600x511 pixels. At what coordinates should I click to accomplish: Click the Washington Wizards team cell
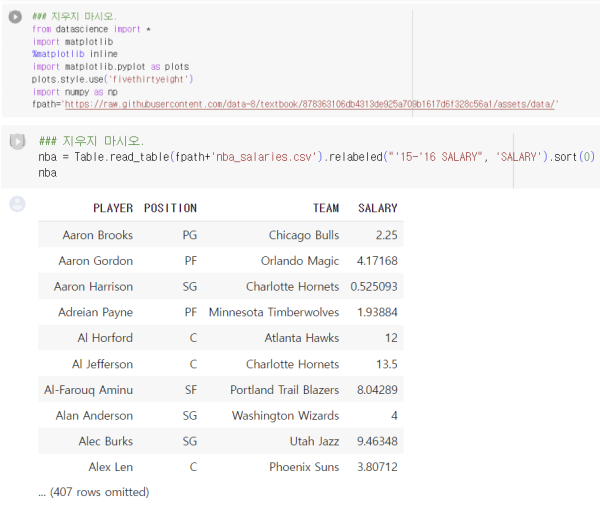(285, 415)
